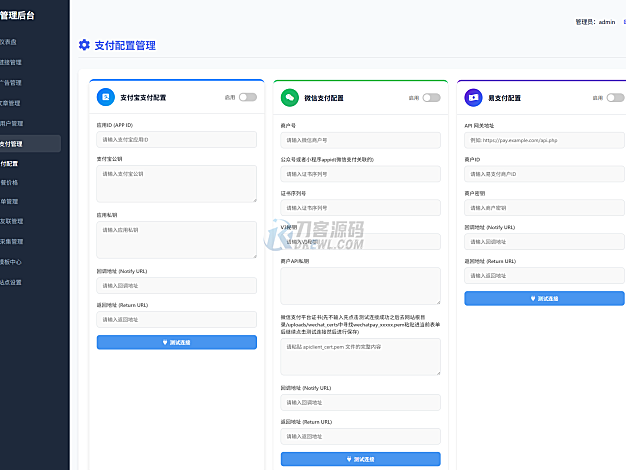Focus the apiclient_cert.pem certificate textarea

click(361, 357)
